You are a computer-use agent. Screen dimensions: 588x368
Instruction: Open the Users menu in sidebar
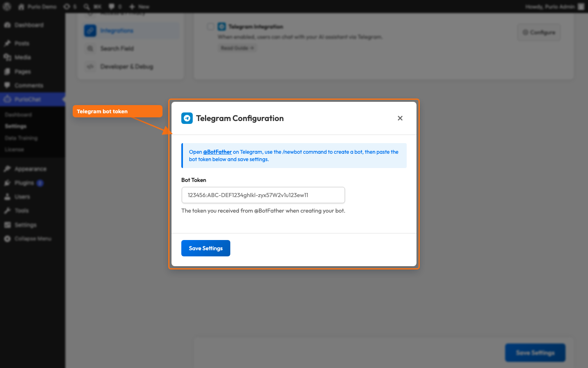click(x=32, y=197)
